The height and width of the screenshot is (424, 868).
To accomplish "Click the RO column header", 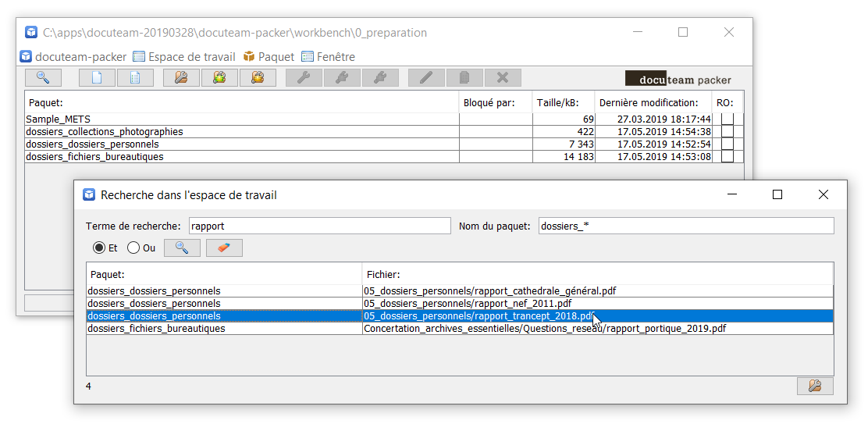I will (727, 102).
